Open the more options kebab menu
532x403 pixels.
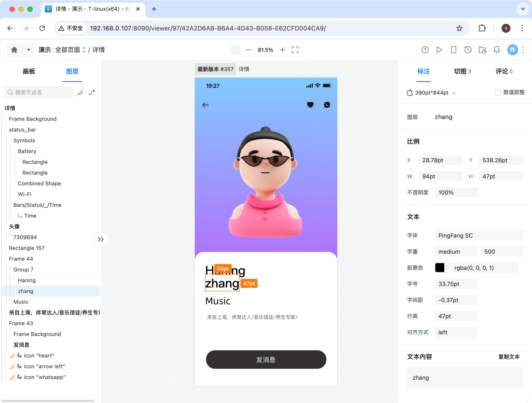523,50
